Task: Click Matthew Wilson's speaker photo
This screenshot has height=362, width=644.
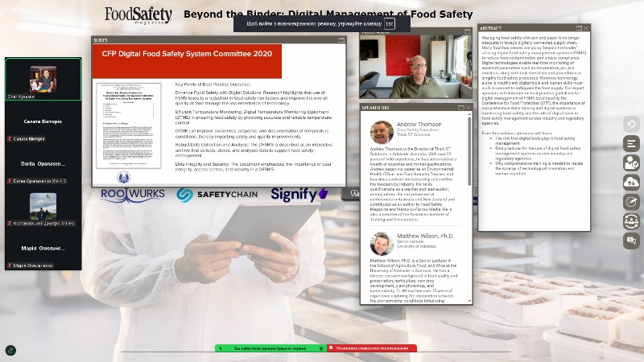Action: click(382, 244)
